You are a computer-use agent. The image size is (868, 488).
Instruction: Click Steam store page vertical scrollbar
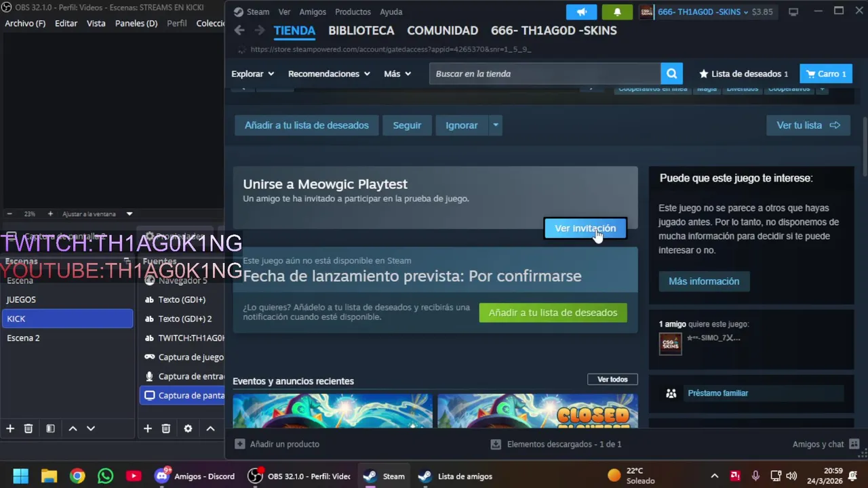click(x=864, y=146)
